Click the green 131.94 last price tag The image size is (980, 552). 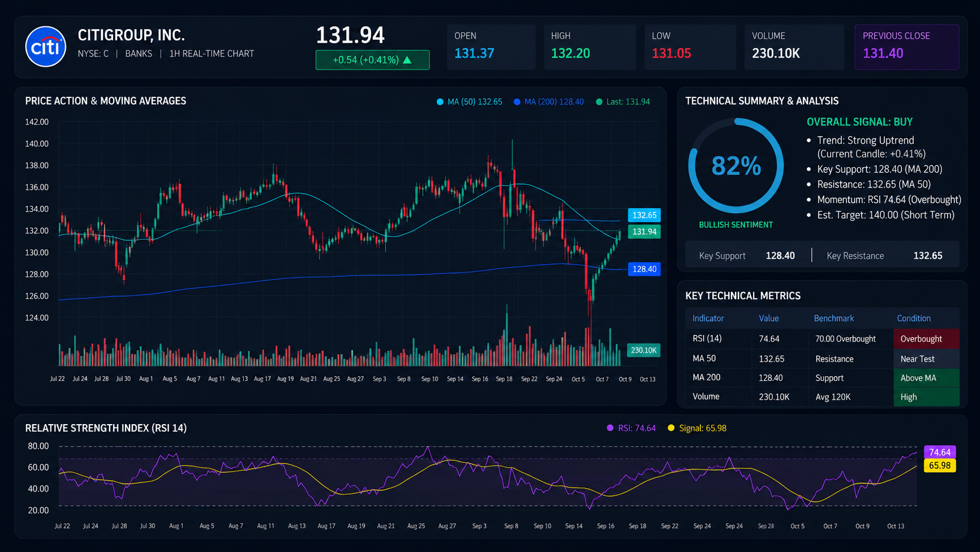click(644, 232)
